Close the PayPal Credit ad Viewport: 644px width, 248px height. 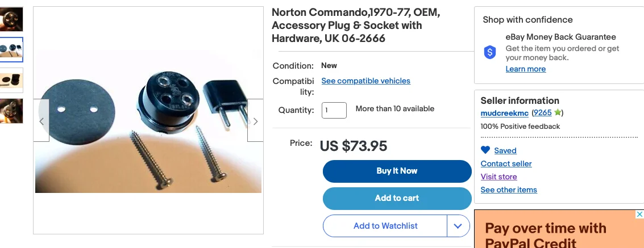[639, 215]
